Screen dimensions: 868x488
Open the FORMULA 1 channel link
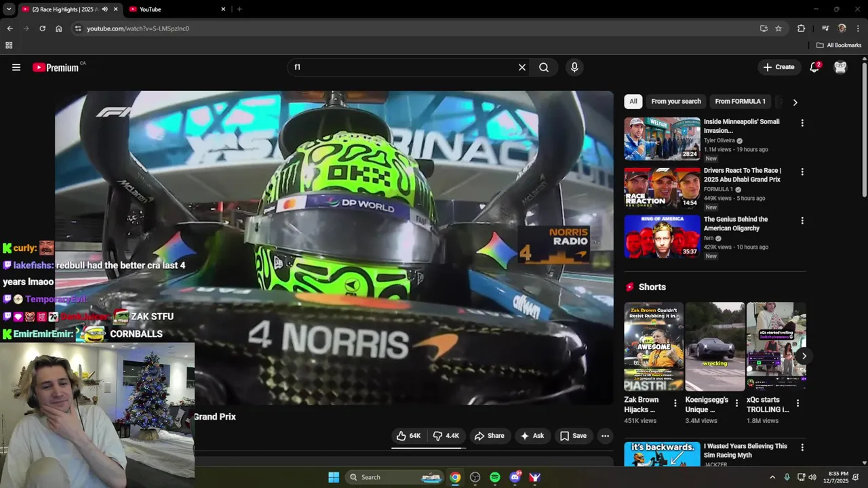pos(718,190)
